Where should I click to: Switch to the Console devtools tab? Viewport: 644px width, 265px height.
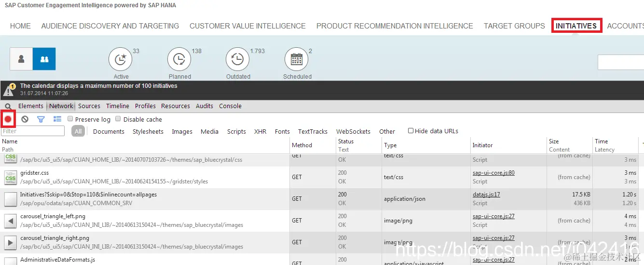(230, 106)
